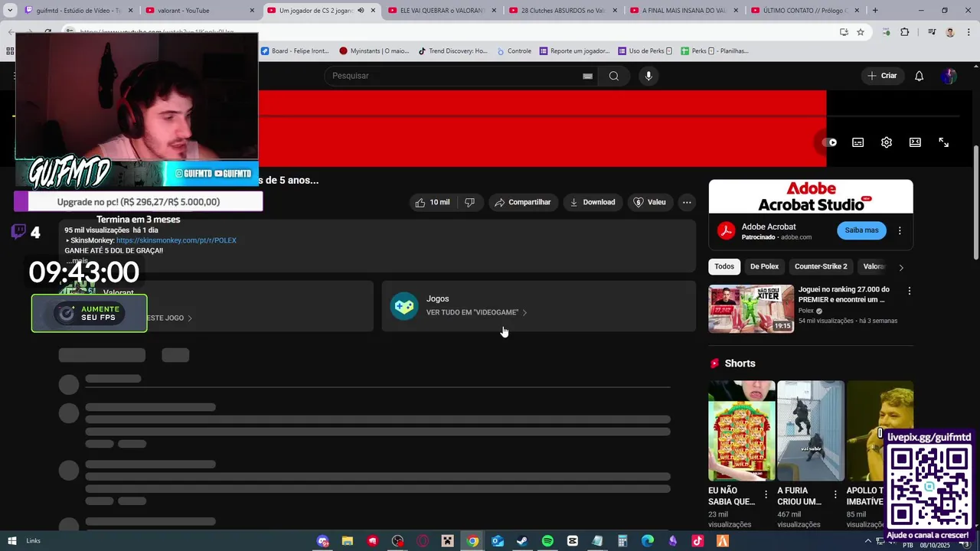Toggle subtitles in video player
The image size is (980, 551).
tap(857, 142)
